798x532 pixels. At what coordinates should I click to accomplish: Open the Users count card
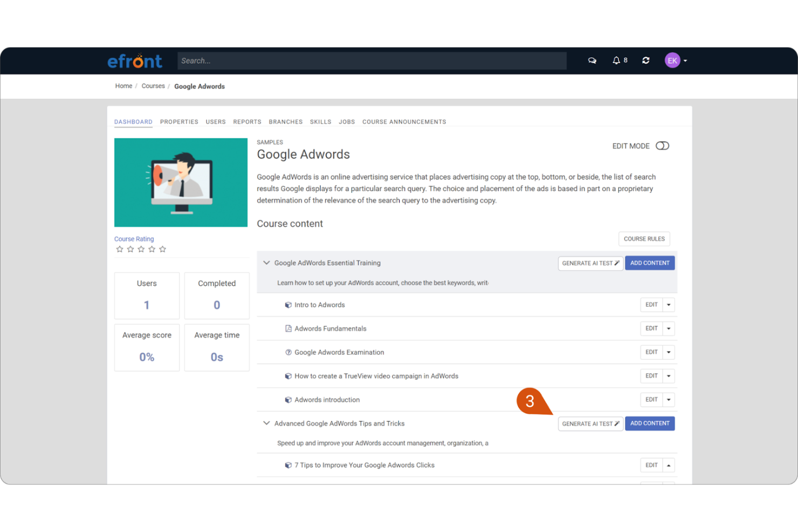(x=147, y=295)
